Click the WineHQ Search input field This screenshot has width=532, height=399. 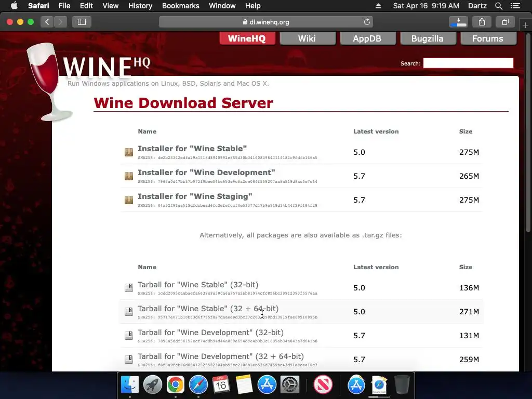click(468, 63)
